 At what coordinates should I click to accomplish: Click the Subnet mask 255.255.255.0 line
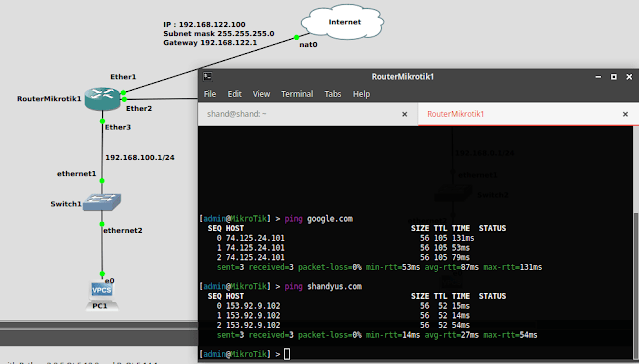tap(218, 33)
